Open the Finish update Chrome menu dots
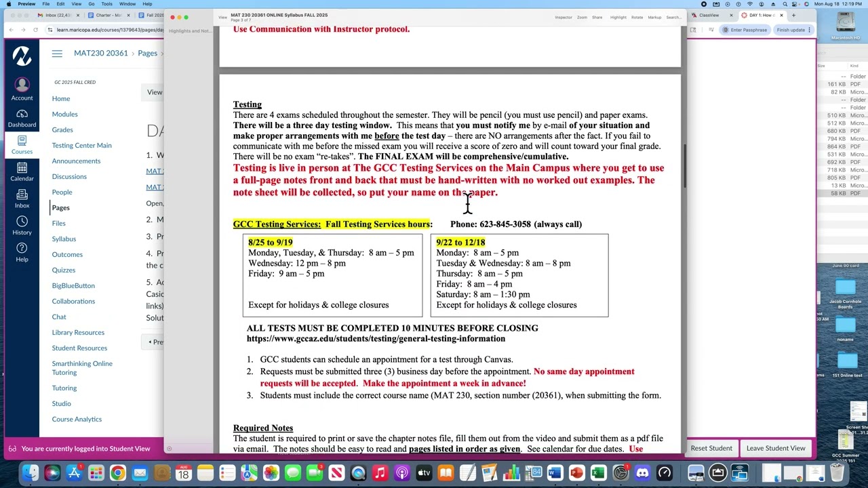This screenshot has width=868, height=488. click(x=809, y=30)
